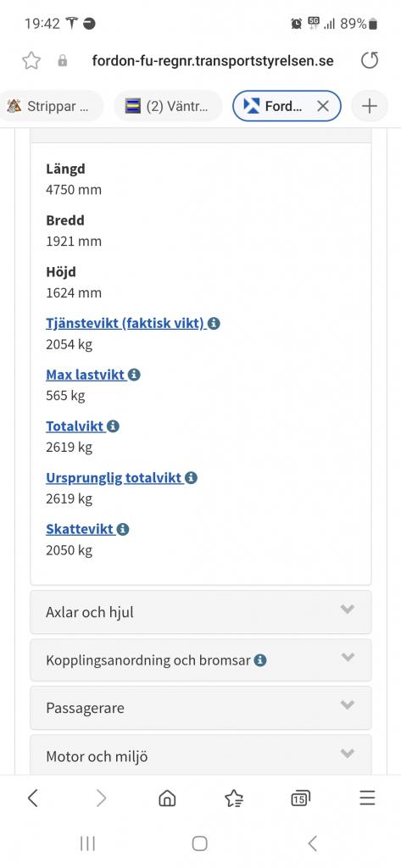The height and width of the screenshot is (868, 401).
Task: Open the bookmarks list in the bottom toolbar
Action: 234,798
